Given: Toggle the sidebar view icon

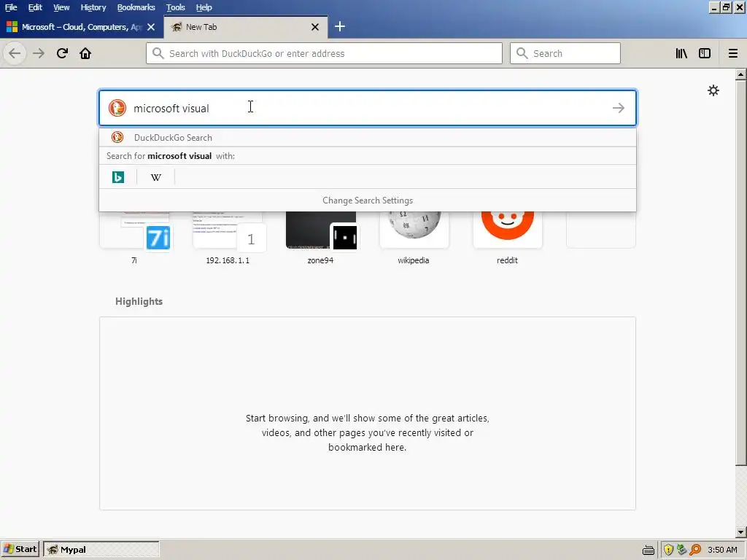Looking at the screenshot, I should coord(705,53).
